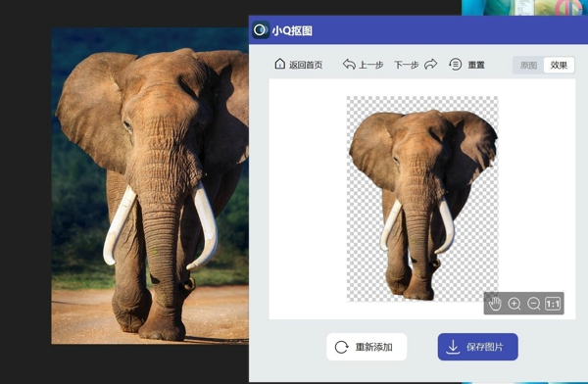
Task: Click the download arrow icon in 保存图片
Action: tap(453, 347)
